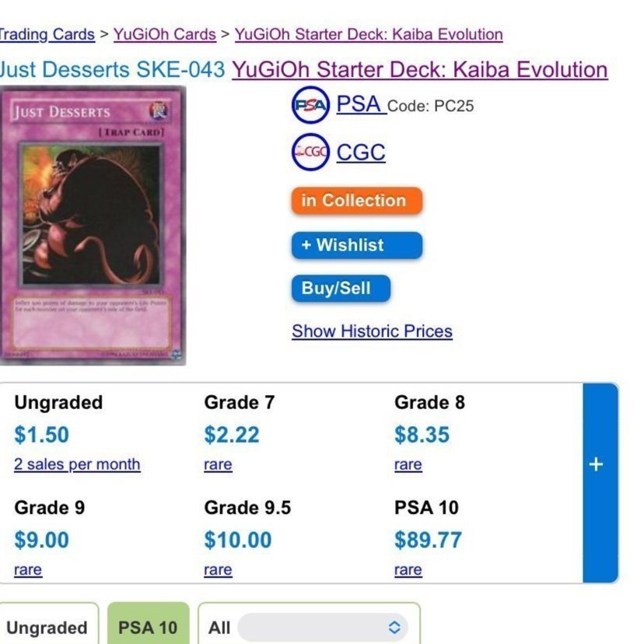This screenshot has height=644, width=644.
Task: Expand more grades with the plus button
Action: [x=596, y=464]
